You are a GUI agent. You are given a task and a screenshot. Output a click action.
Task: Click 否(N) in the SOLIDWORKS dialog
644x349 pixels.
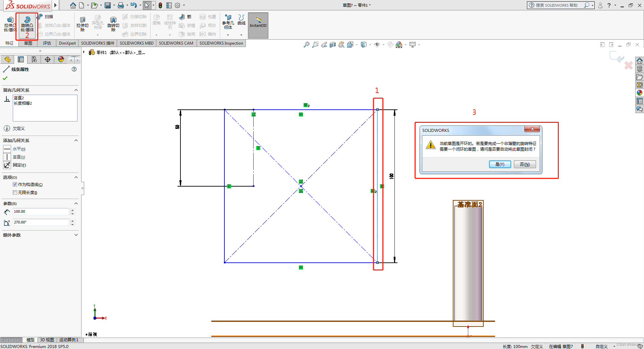[525, 164]
